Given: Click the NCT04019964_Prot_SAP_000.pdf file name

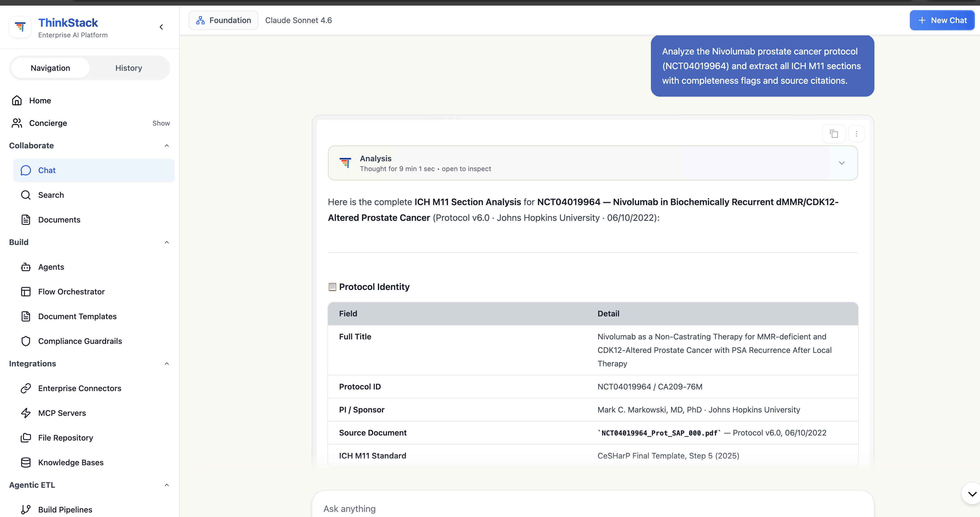Looking at the screenshot, I should pos(659,433).
